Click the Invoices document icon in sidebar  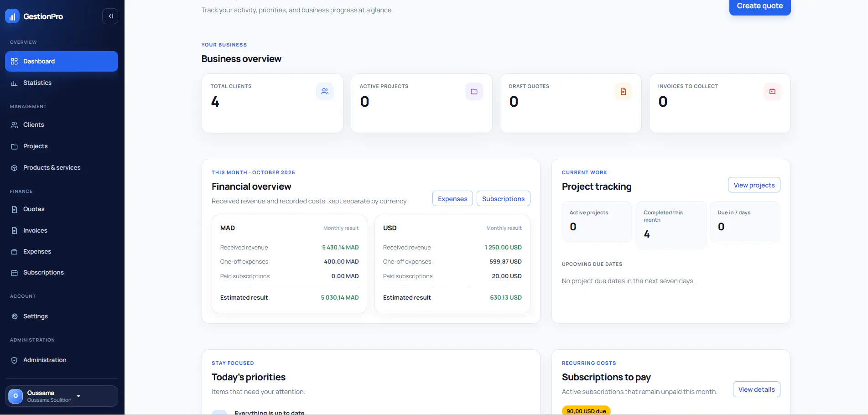14,231
